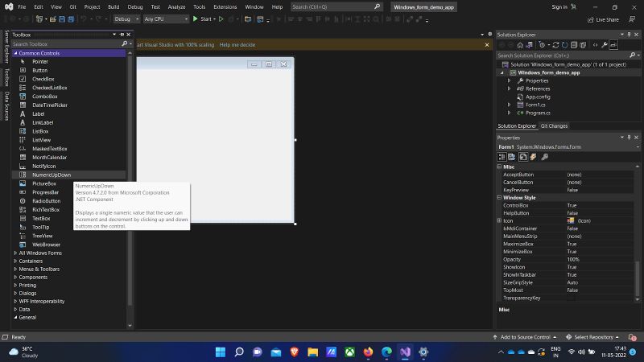
Task: Click Show All Files in Solution Explorer toolbar
Action: click(583, 45)
